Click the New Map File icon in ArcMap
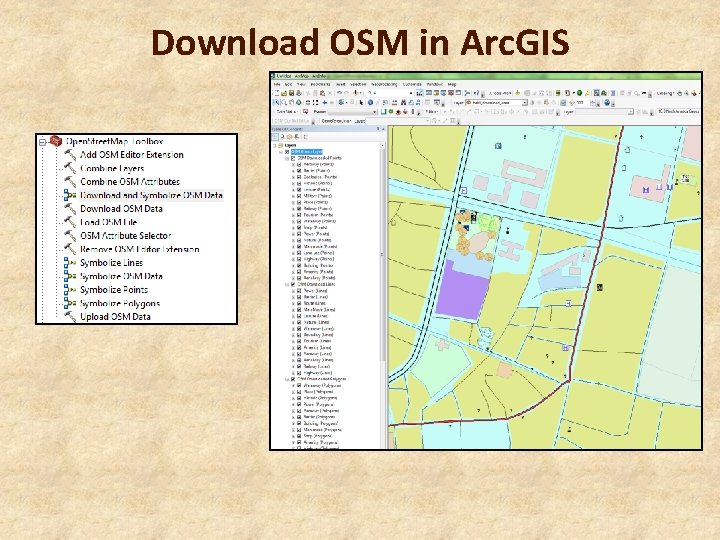This screenshot has height=540, width=720. click(276, 93)
